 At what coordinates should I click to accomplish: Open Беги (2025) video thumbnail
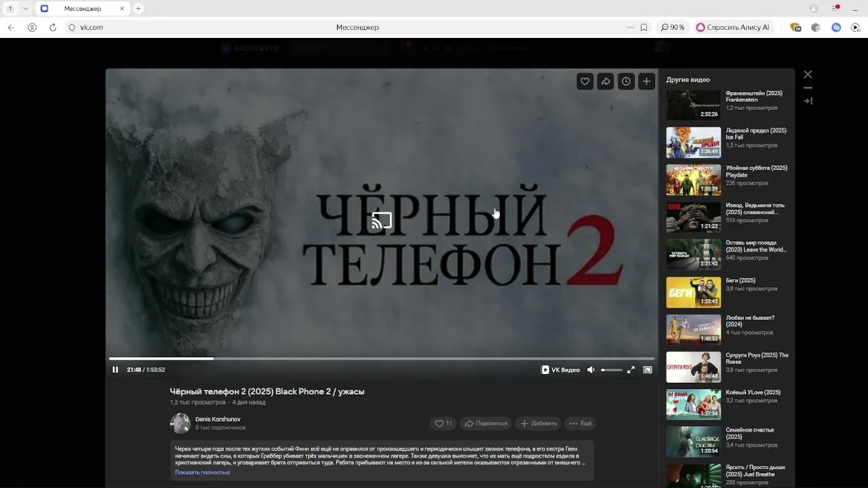click(693, 292)
